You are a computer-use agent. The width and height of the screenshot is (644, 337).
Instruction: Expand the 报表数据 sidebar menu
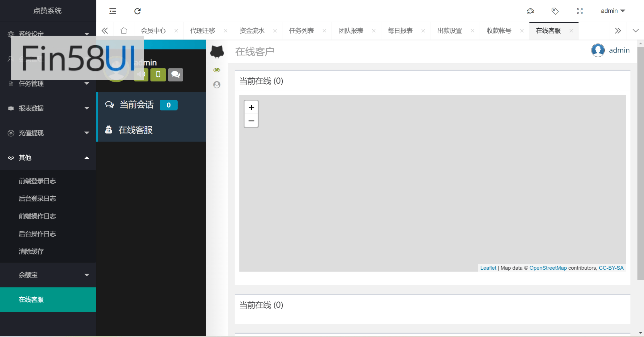click(x=48, y=108)
